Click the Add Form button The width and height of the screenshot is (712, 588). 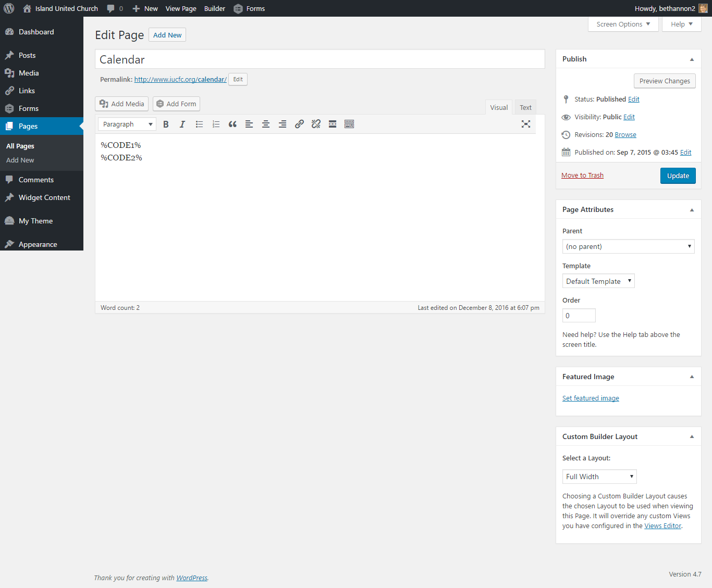pos(176,104)
